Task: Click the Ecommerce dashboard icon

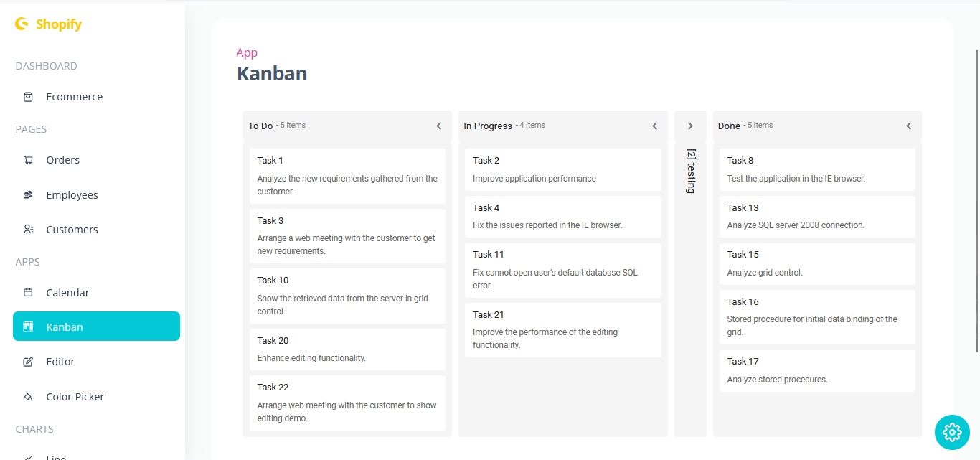Action: [x=29, y=96]
